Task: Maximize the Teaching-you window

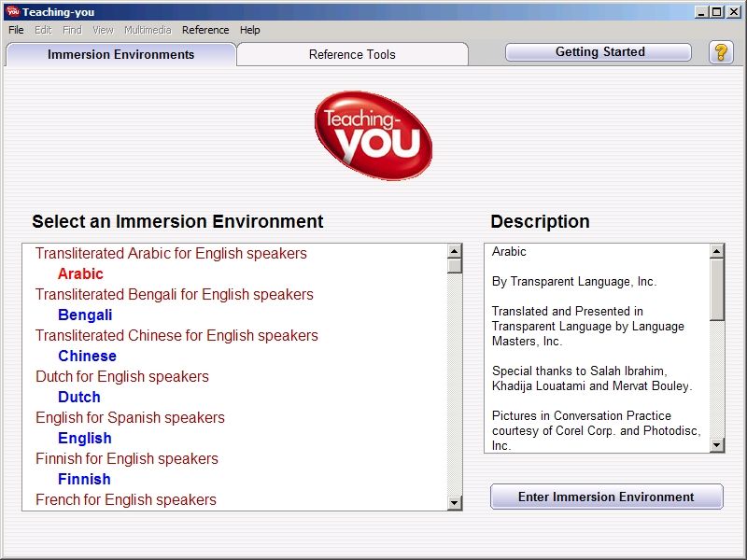Action: 716,12
